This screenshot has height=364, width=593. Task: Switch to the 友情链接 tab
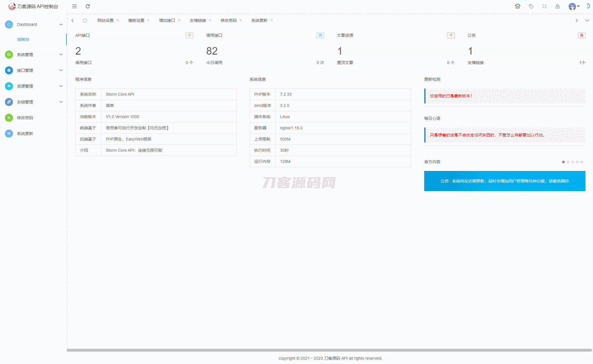[x=198, y=20]
